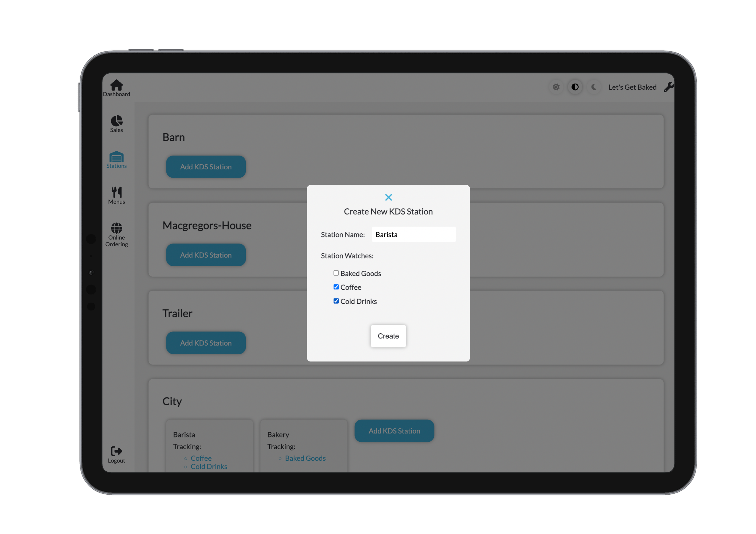Open the Cold Drinks tracking link
The height and width of the screenshot is (534, 756).
209,466
